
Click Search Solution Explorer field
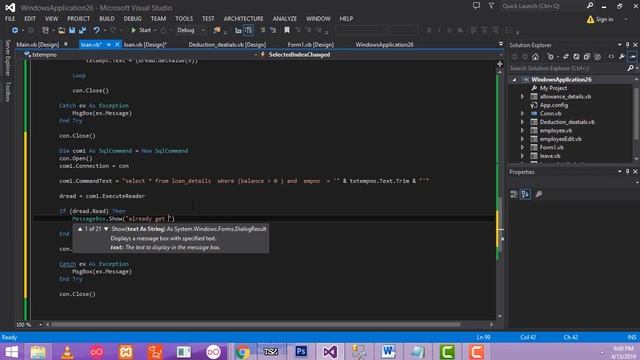click(x=567, y=68)
